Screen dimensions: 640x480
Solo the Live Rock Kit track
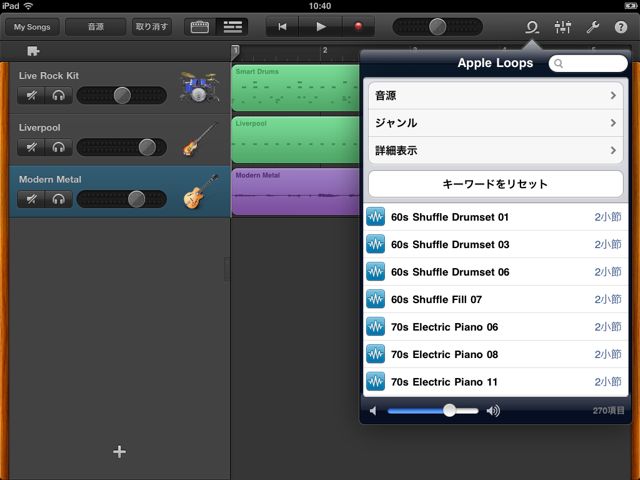coord(58,96)
